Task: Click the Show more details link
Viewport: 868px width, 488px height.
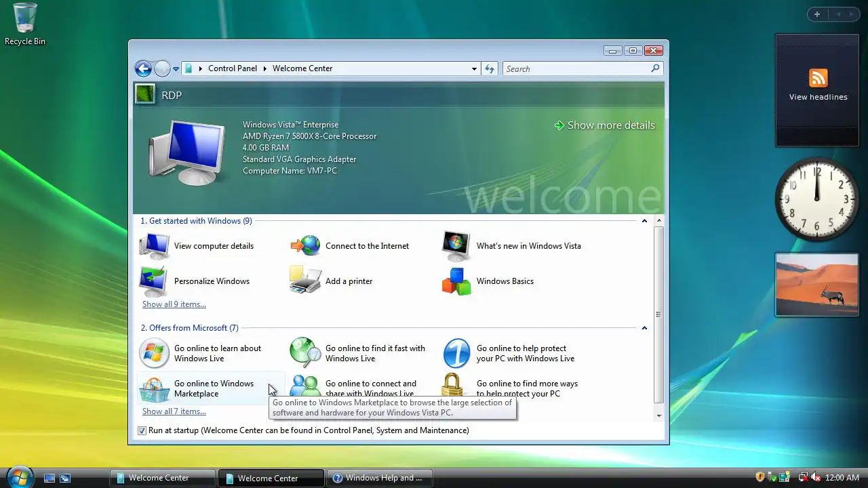Action: tap(605, 125)
